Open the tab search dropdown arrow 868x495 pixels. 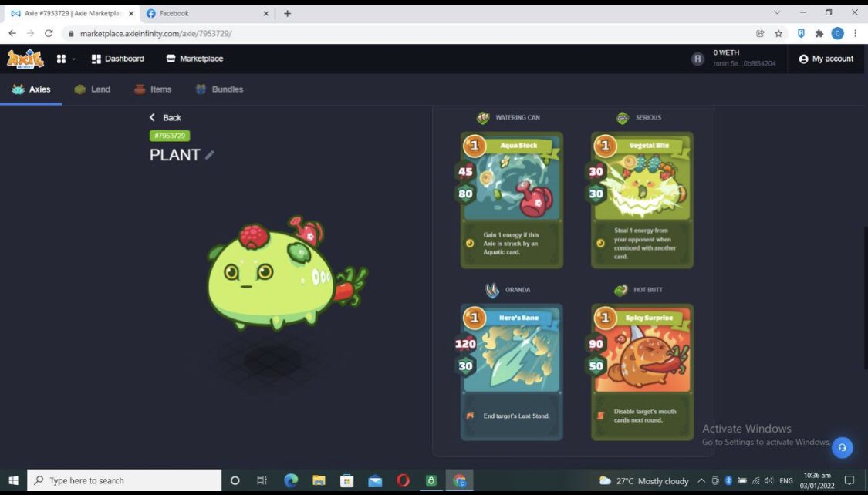pyautogui.click(x=777, y=12)
